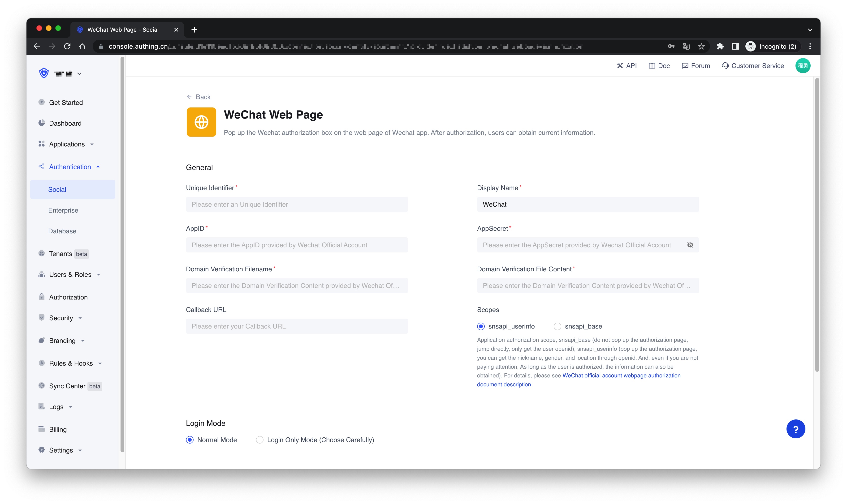
Task: Go to Dashboard in sidebar
Action: click(x=65, y=123)
